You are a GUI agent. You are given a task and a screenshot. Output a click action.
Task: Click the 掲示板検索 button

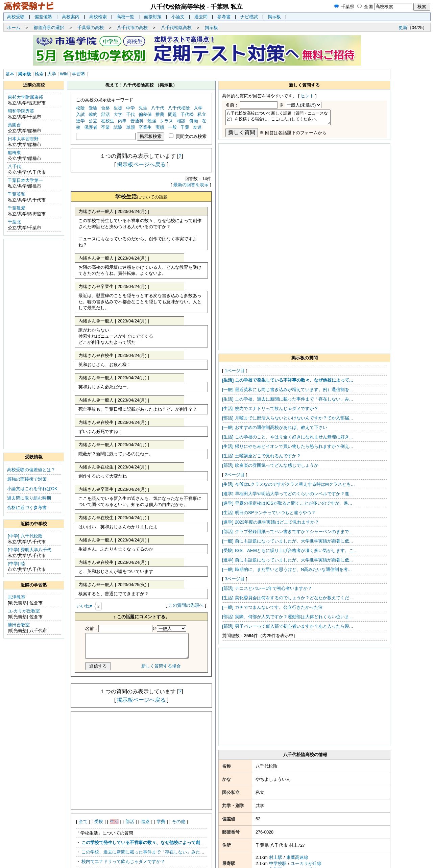click(x=150, y=136)
